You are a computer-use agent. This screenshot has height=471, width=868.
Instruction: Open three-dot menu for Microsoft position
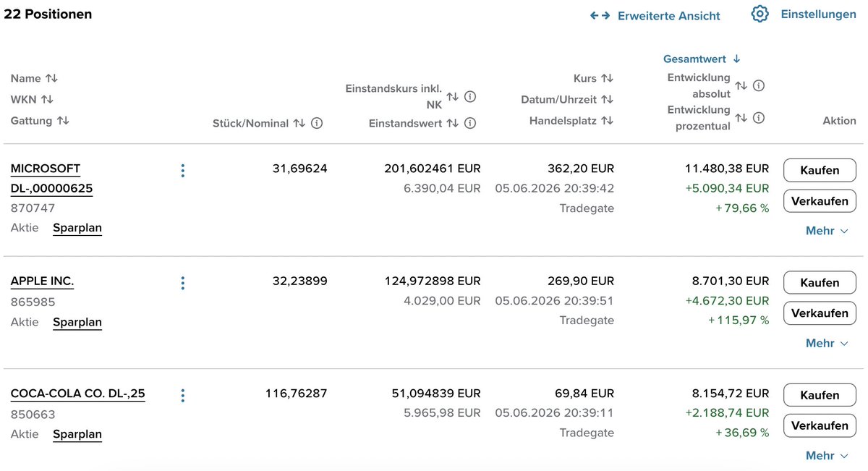[x=182, y=171]
